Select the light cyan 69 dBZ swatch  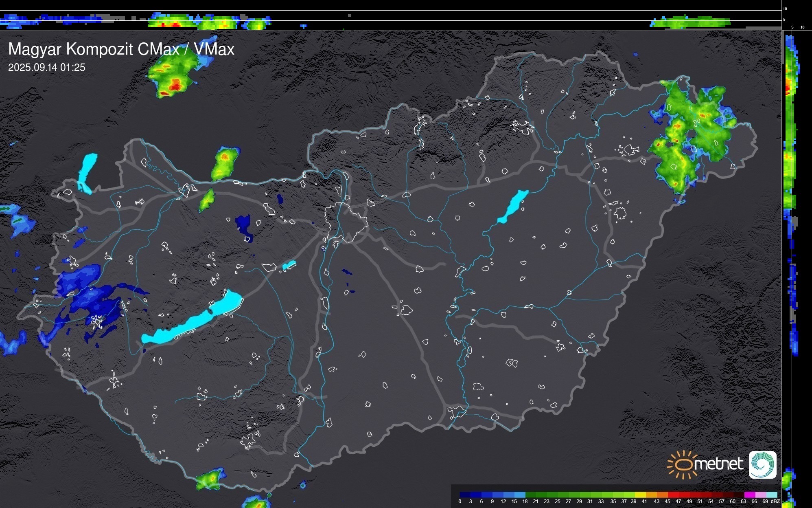pos(772,495)
